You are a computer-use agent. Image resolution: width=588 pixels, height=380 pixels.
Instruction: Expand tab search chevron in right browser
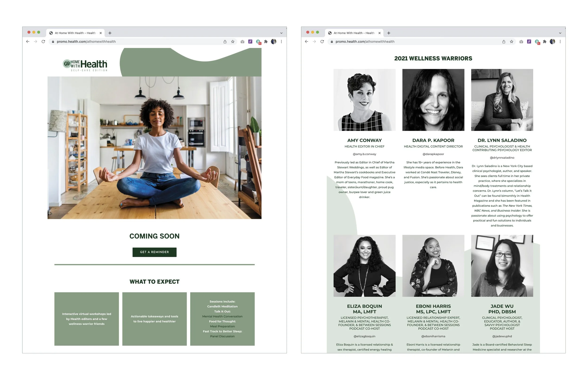tap(560, 33)
